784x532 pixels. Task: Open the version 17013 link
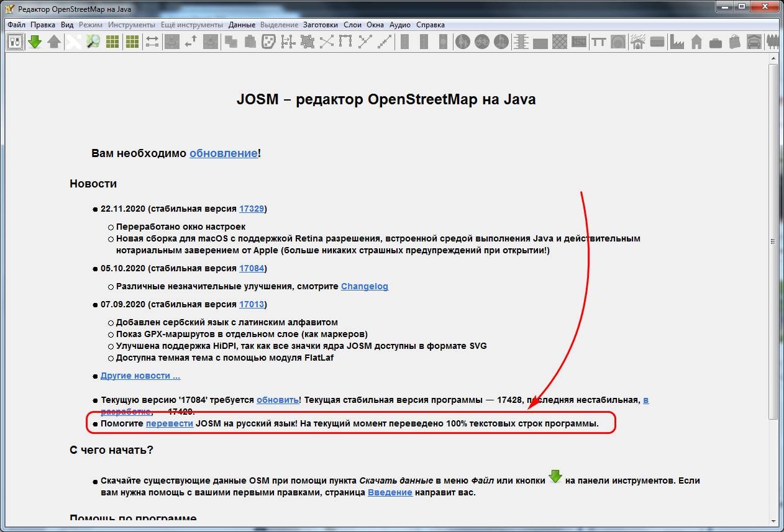[x=252, y=304]
